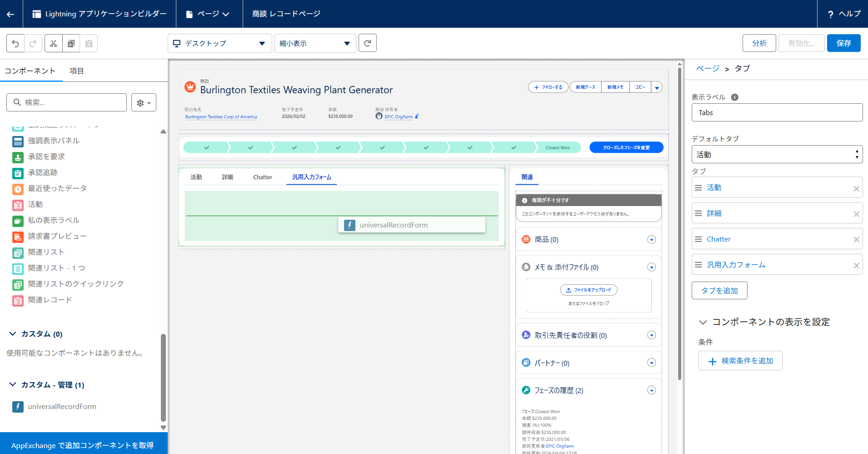Select the universalRecordForm component in sidebar
868x454 pixels.
tap(62, 407)
